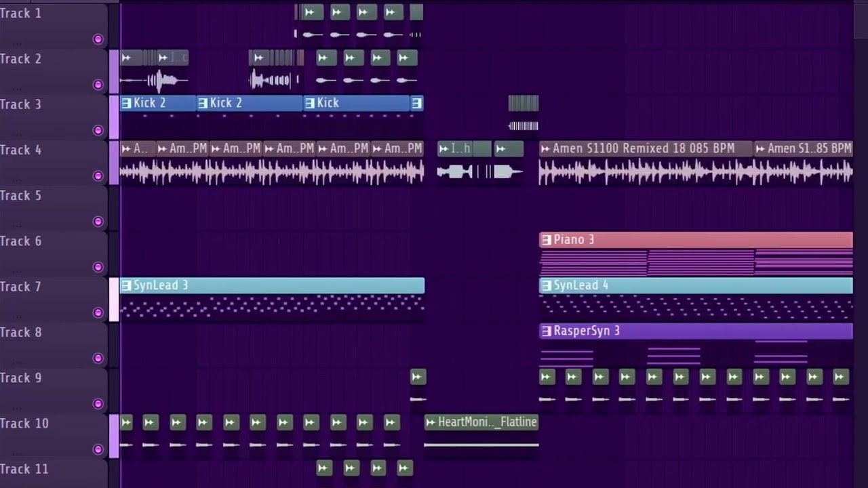The image size is (868, 488).
Task: Toggle the mute switch of Track 4
Action: pyautogui.click(x=98, y=176)
